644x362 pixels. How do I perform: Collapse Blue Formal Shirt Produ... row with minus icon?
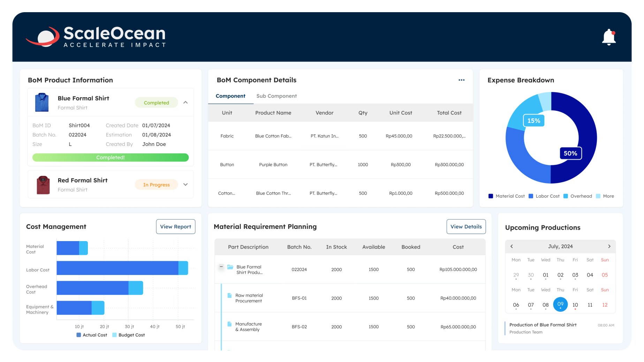221,267
